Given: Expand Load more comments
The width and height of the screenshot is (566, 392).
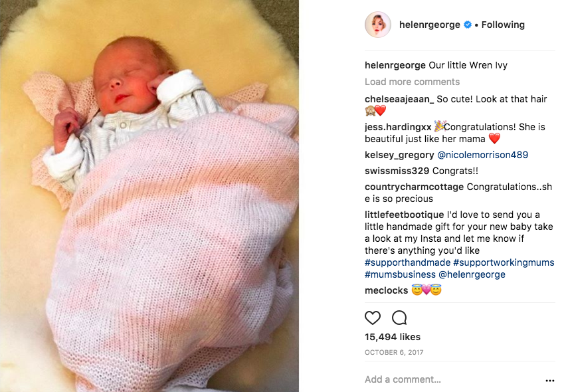Looking at the screenshot, I should click(x=412, y=82).
